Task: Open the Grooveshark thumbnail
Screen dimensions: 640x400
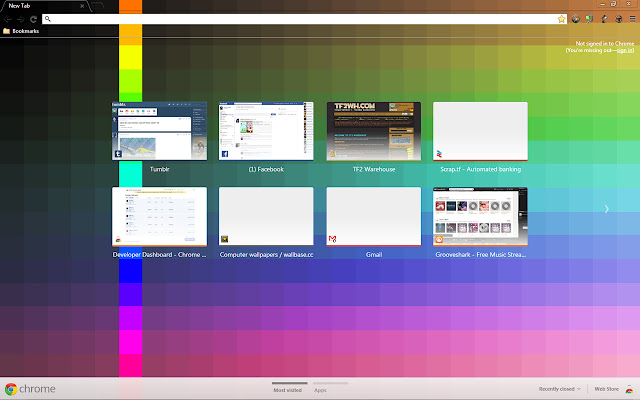Action: 480,217
